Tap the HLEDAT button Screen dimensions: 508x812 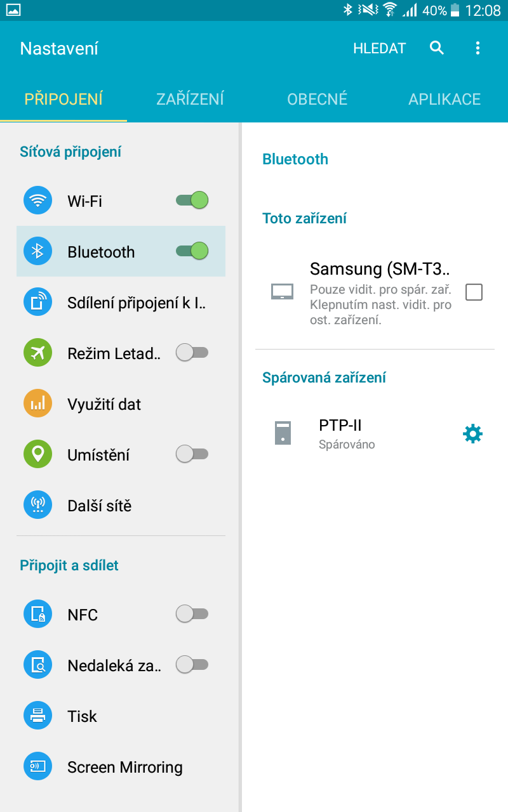(379, 48)
